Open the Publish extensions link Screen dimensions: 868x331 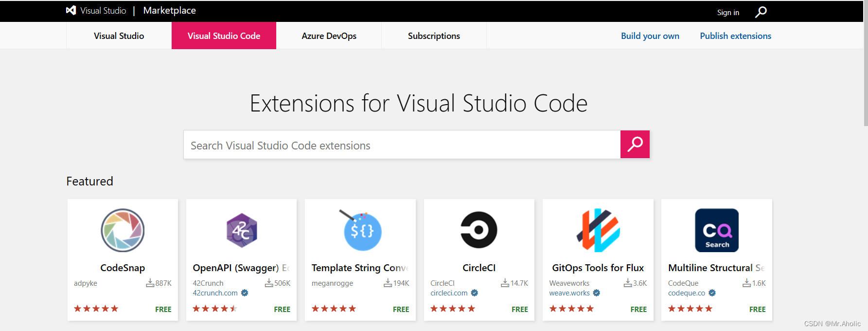coord(735,36)
